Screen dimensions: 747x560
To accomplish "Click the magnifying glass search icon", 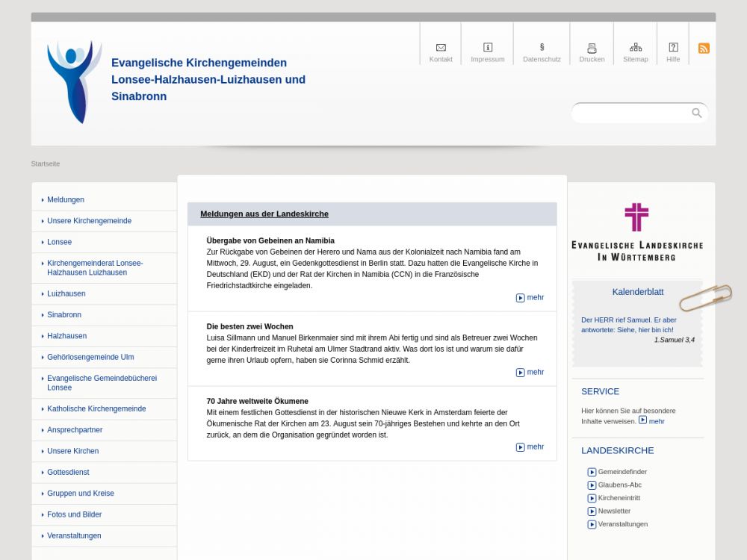I will [x=696, y=113].
